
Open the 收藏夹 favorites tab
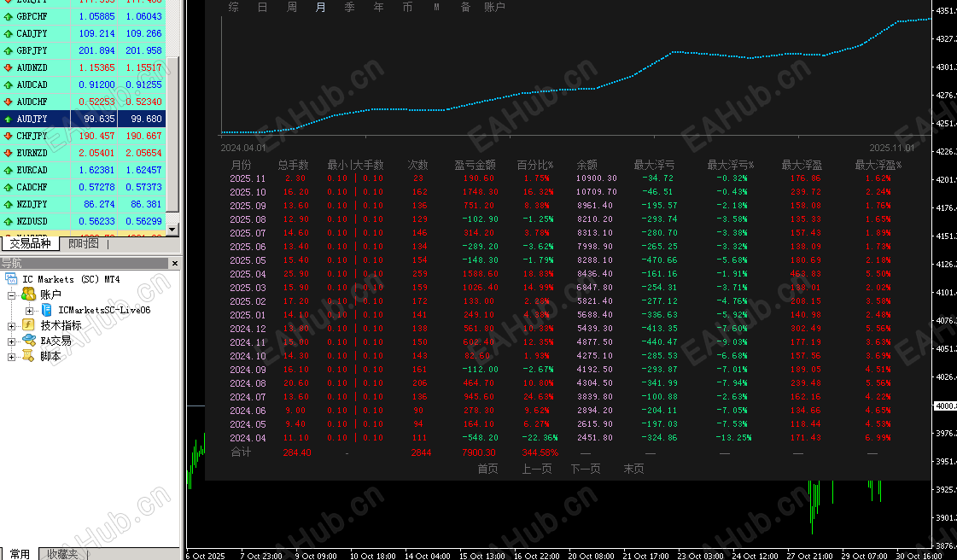pos(63,554)
